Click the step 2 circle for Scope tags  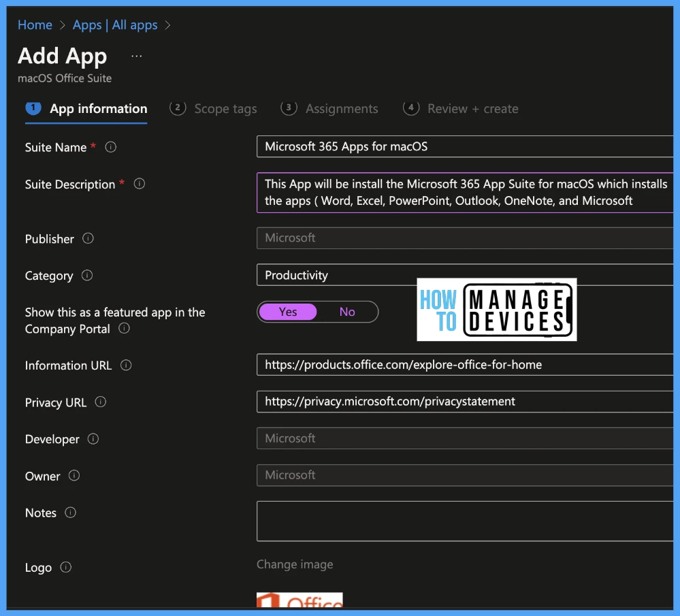[178, 108]
